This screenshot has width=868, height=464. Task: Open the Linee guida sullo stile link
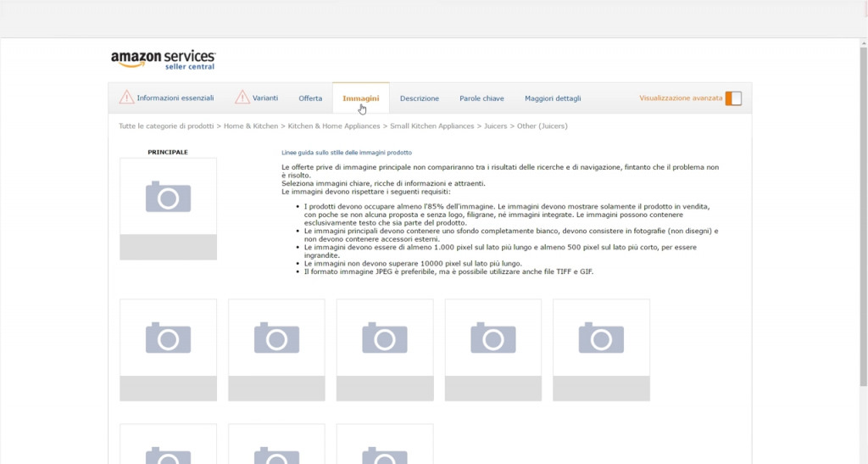[x=346, y=153]
